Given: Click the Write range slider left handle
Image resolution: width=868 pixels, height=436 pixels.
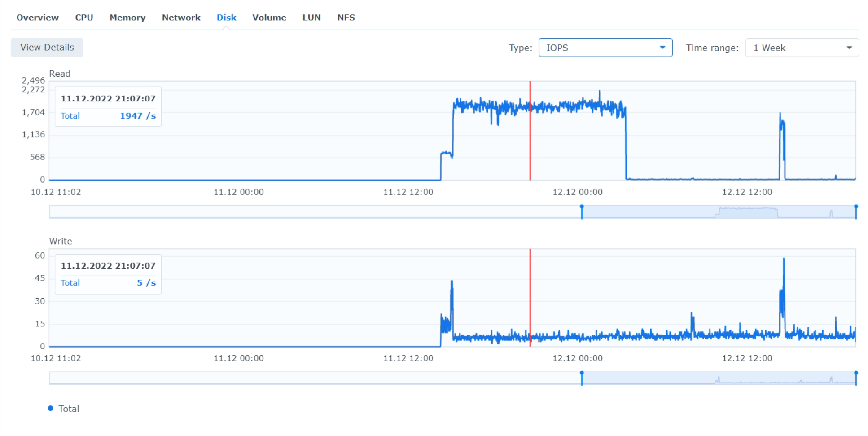Looking at the screenshot, I should coord(582,379).
